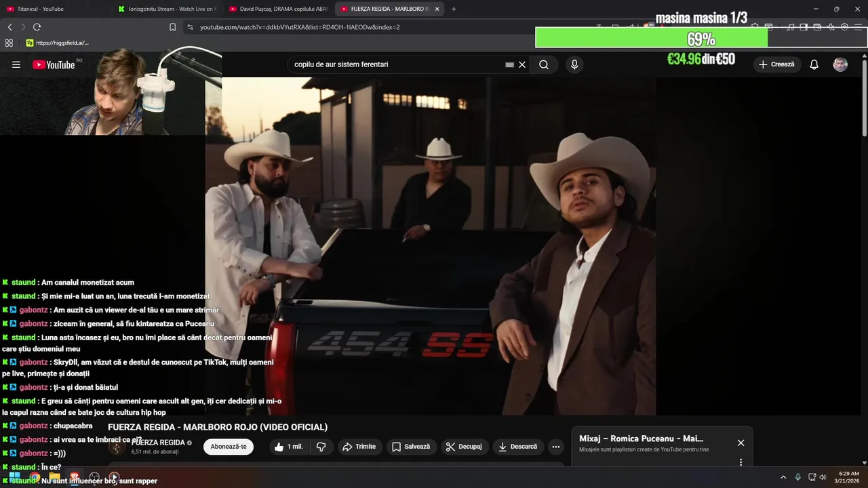The width and height of the screenshot is (868, 488).
Task: Open YouTube notifications bell
Action: coord(814,64)
